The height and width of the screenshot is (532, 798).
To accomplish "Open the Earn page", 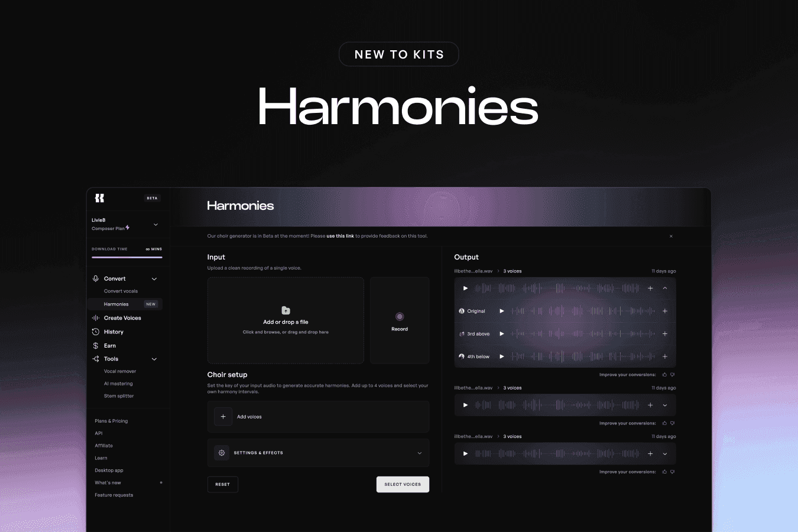I will tap(110, 346).
